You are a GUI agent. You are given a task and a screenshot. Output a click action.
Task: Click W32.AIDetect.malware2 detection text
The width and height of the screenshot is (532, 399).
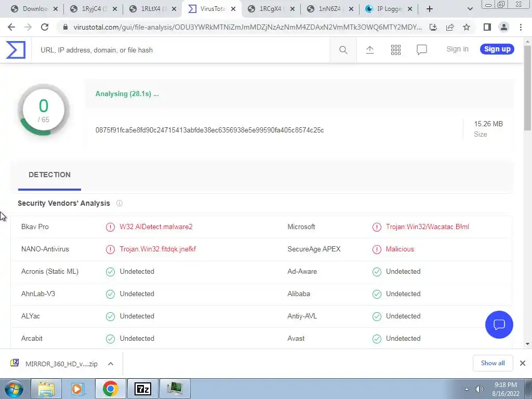(x=156, y=227)
